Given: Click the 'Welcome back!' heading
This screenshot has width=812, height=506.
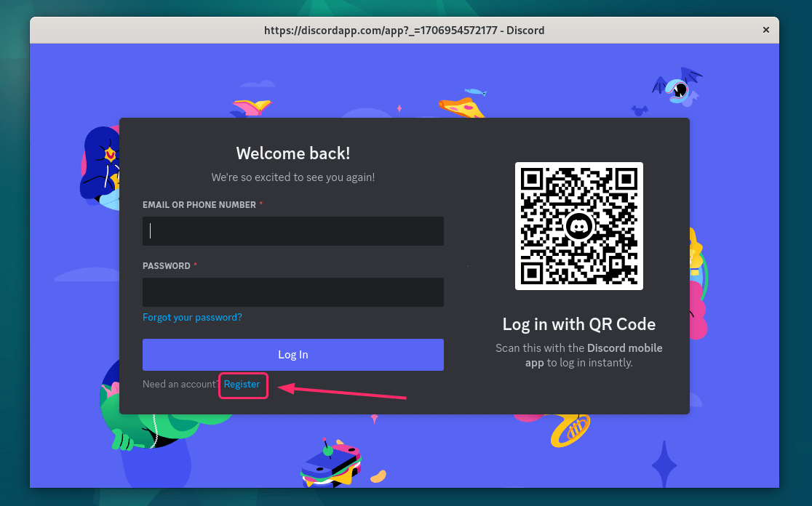Looking at the screenshot, I should tap(292, 153).
